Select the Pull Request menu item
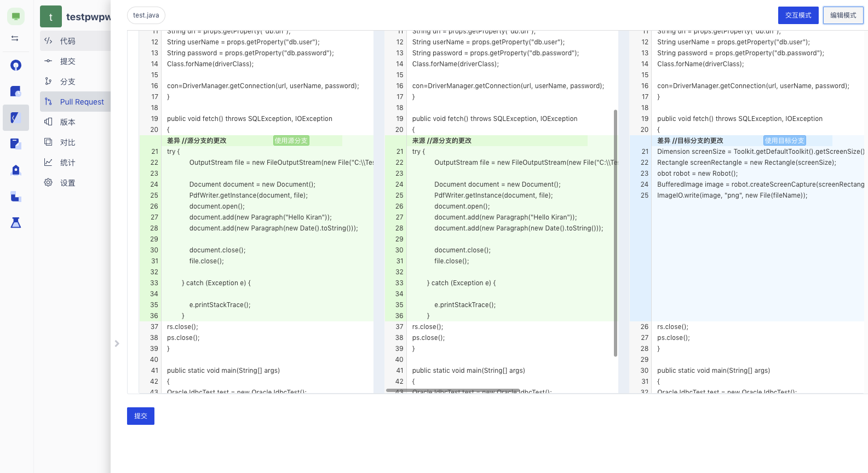The image size is (868, 473). tap(82, 102)
